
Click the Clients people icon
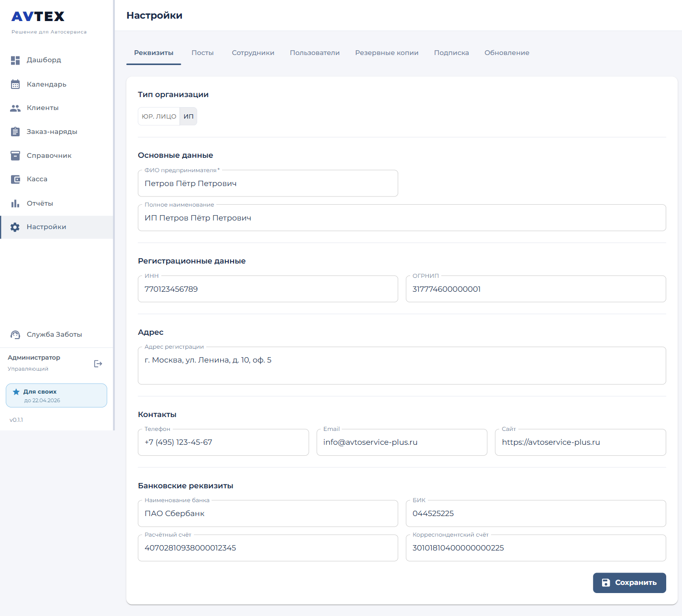[x=15, y=108]
